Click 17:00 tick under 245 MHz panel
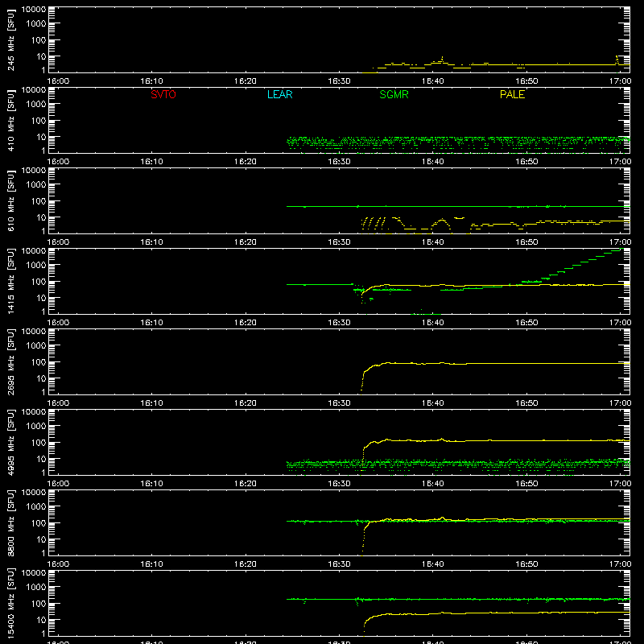 tap(620, 81)
